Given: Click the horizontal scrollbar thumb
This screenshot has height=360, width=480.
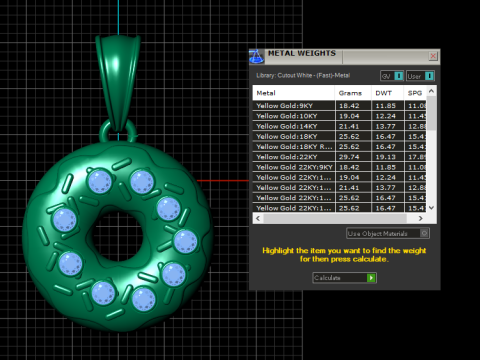Looking at the screenshot, I should pos(335,218).
